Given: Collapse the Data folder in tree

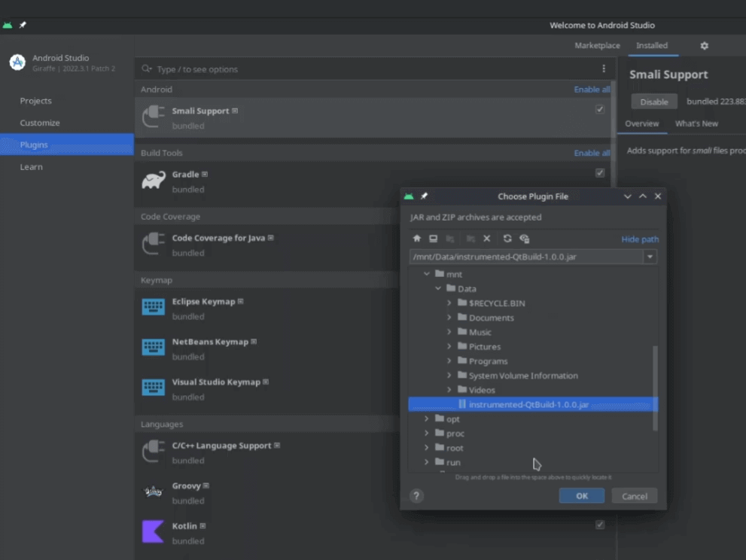Looking at the screenshot, I should [x=438, y=288].
